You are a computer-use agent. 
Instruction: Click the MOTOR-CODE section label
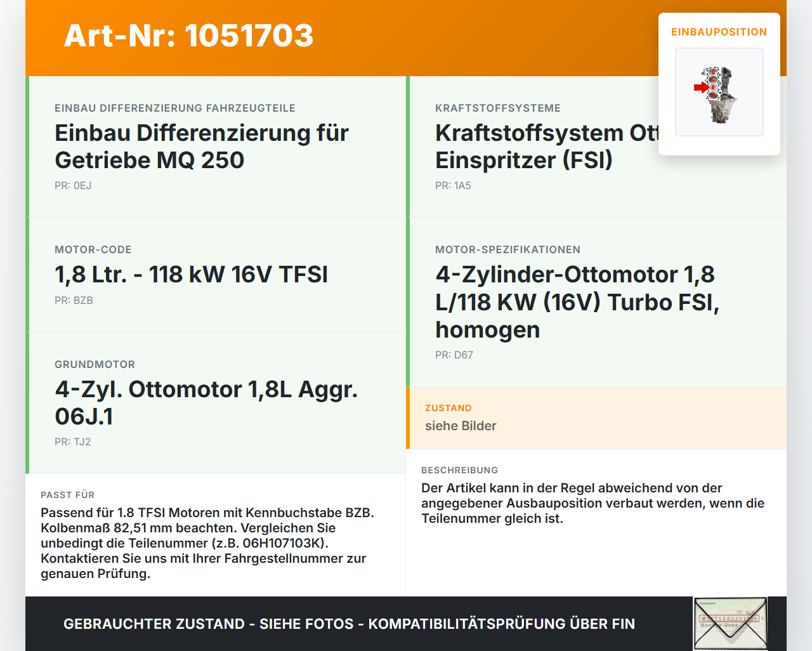[x=93, y=250]
